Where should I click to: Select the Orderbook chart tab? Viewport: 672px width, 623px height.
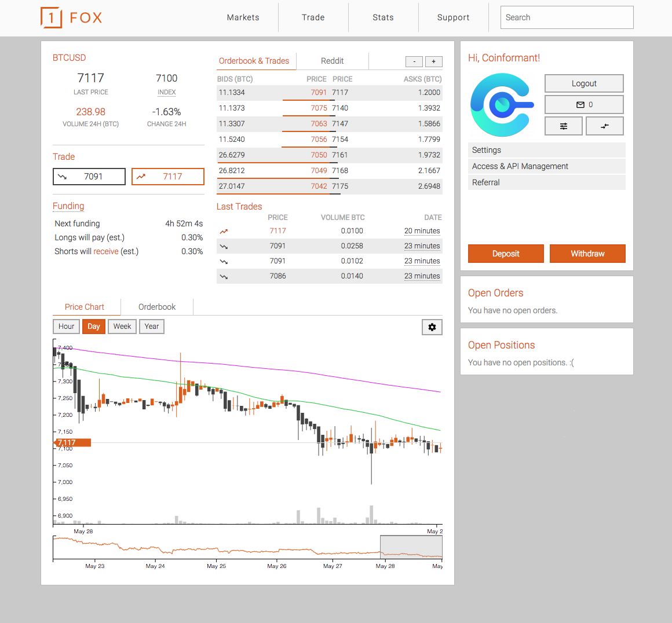[x=157, y=307]
